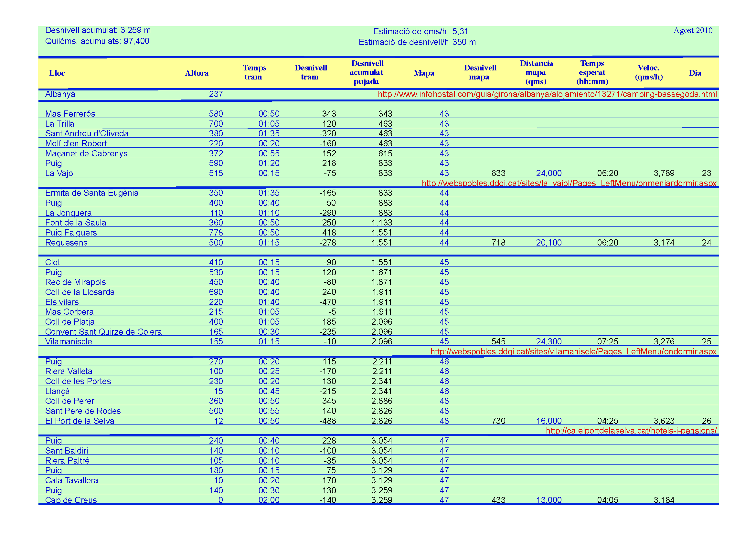This screenshot has width=756, height=534.
Task: Click the 16,000 distance for El Port
Action: click(548, 421)
